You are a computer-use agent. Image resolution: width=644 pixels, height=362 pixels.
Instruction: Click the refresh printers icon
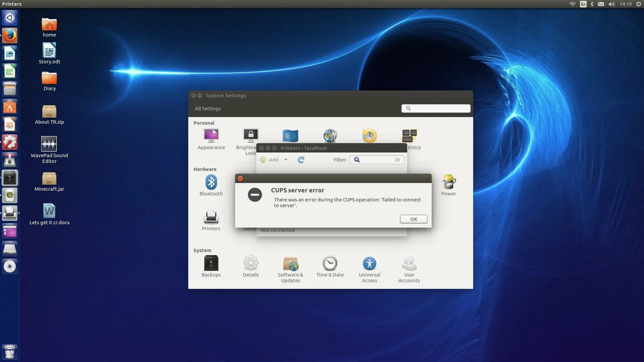[x=301, y=160]
